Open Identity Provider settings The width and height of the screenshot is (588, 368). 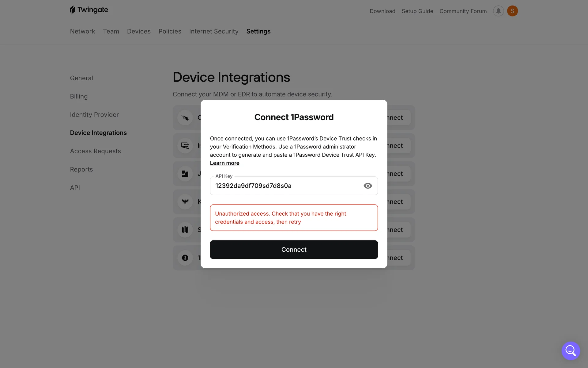tap(94, 115)
